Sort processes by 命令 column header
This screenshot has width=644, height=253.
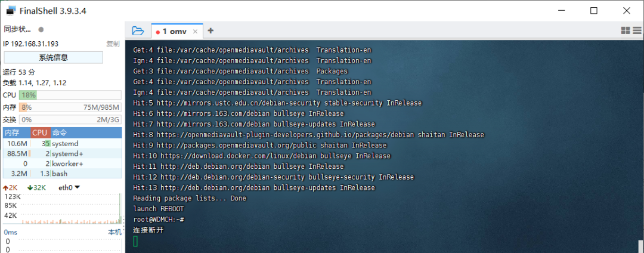point(86,132)
